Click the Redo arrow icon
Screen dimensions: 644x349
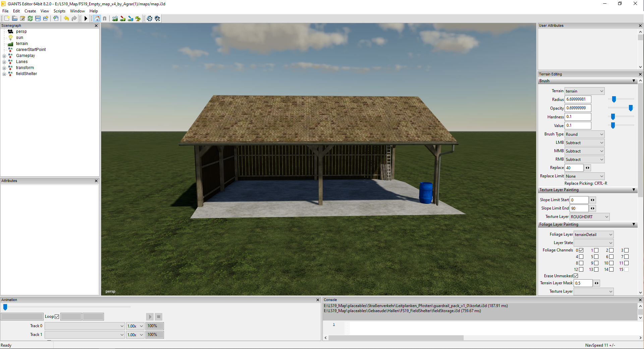(74, 18)
